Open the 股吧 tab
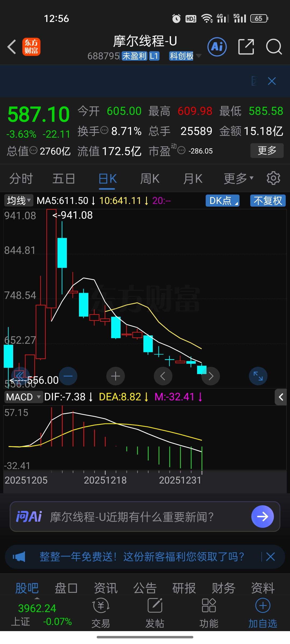 pos(27,588)
